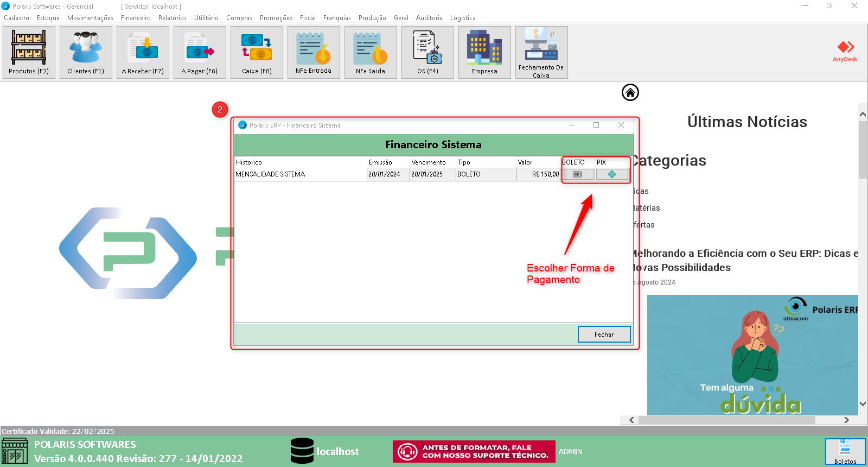Select the 20/01/2025 vencimento cell
This screenshot has width=868, height=467.
tap(432, 174)
